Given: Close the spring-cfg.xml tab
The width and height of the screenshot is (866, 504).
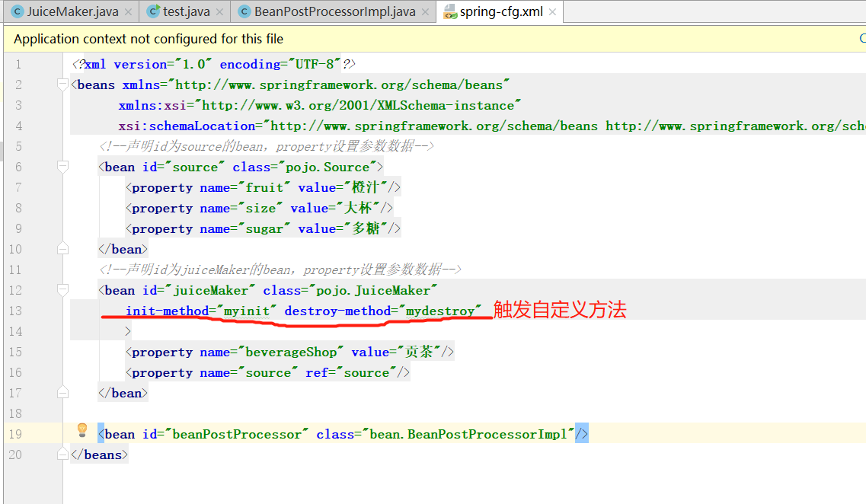Looking at the screenshot, I should pos(551,12).
